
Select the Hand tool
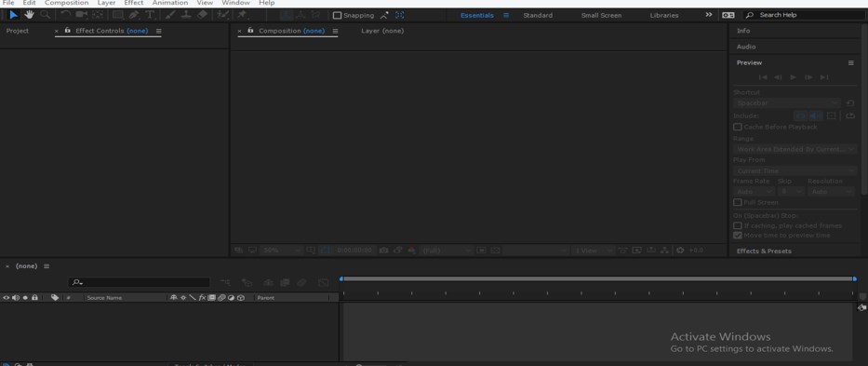[29, 15]
